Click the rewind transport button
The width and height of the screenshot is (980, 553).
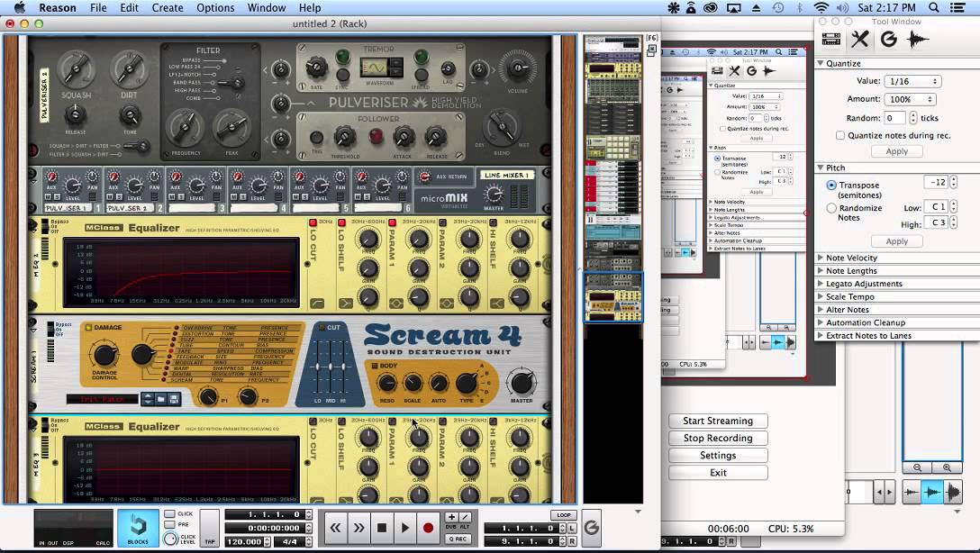click(335, 528)
